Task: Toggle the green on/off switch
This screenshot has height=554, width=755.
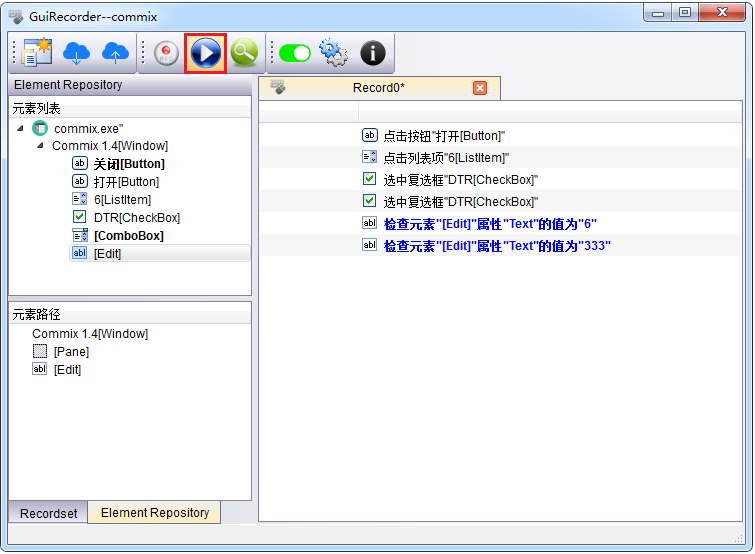Action: point(295,53)
